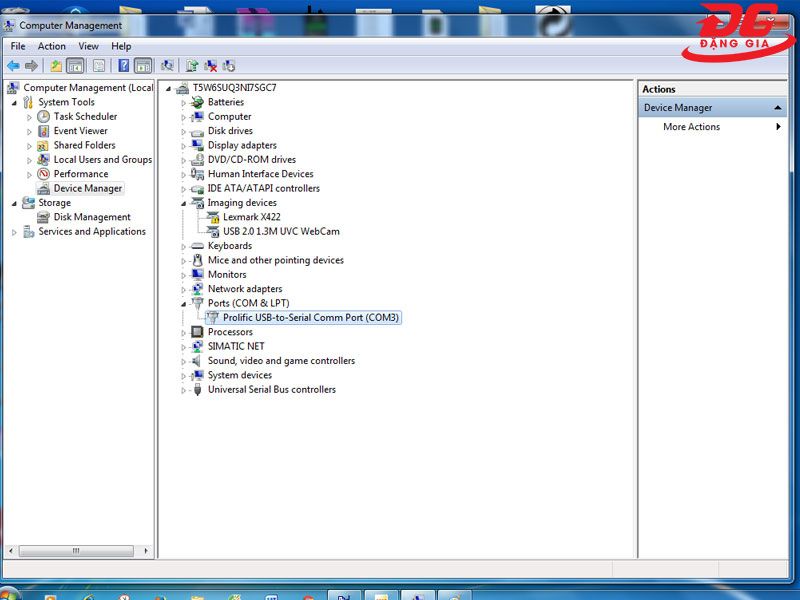Select DVD/CD-ROM drives category icon

coord(197,160)
